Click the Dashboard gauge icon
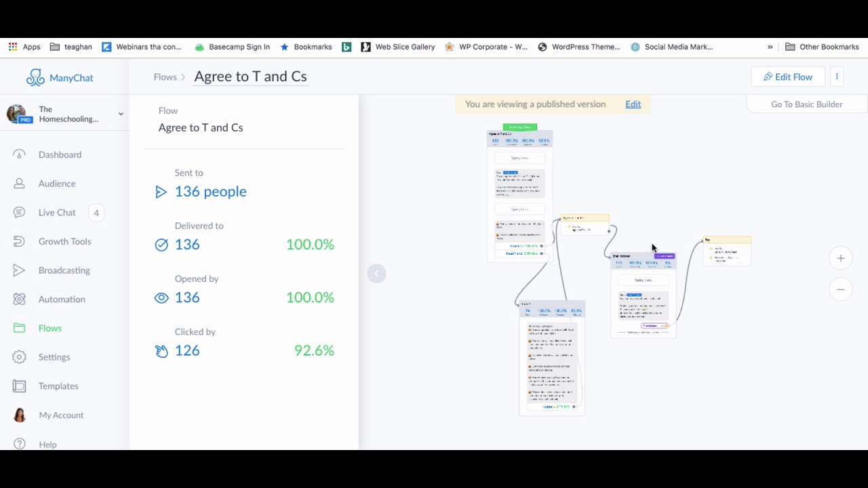This screenshot has height=488, width=868. click(19, 155)
